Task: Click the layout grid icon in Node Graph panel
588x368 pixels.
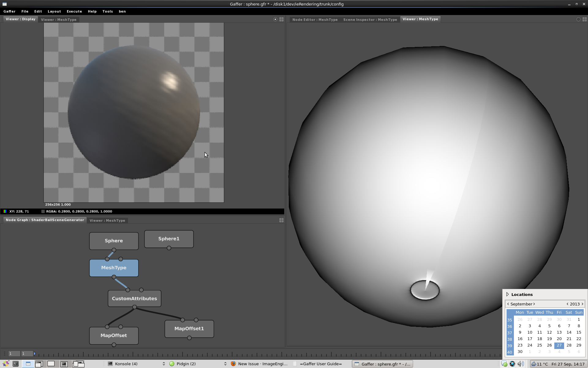Action: tap(281, 220)
